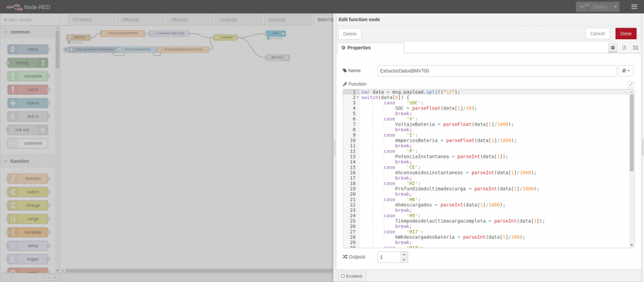
Task: Click the palette vertical scrollbar thumb
Action: (57, 50)
